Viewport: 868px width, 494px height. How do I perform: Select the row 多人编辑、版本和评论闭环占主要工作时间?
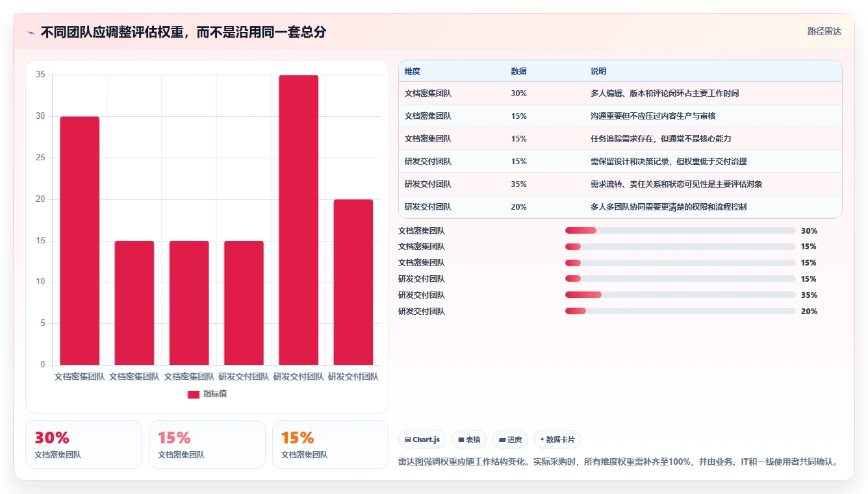click(620, 93)
